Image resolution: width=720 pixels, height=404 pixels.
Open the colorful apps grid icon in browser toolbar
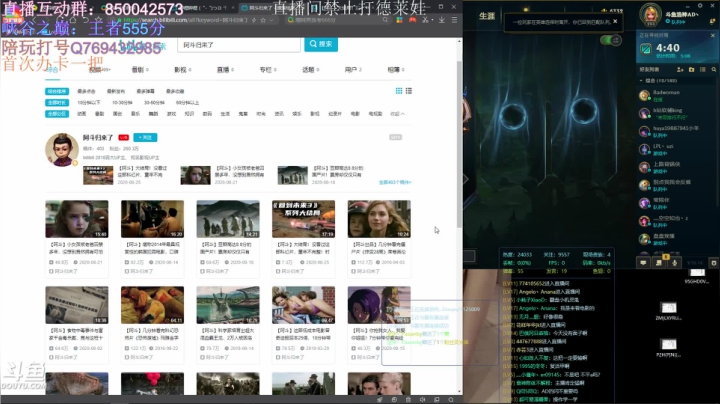pyautogui.click(x=399, y=20)
